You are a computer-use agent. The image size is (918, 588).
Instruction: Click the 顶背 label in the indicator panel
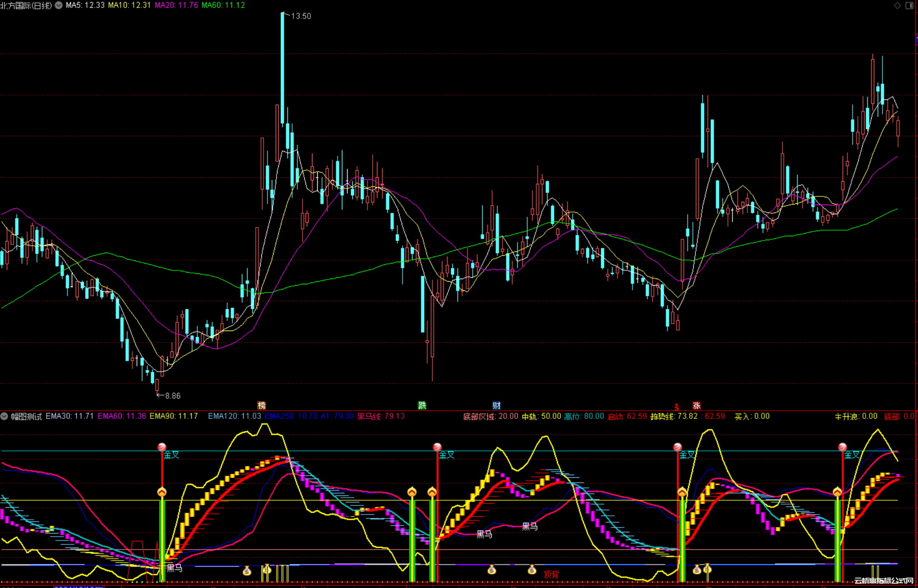(x=551, y=574)
